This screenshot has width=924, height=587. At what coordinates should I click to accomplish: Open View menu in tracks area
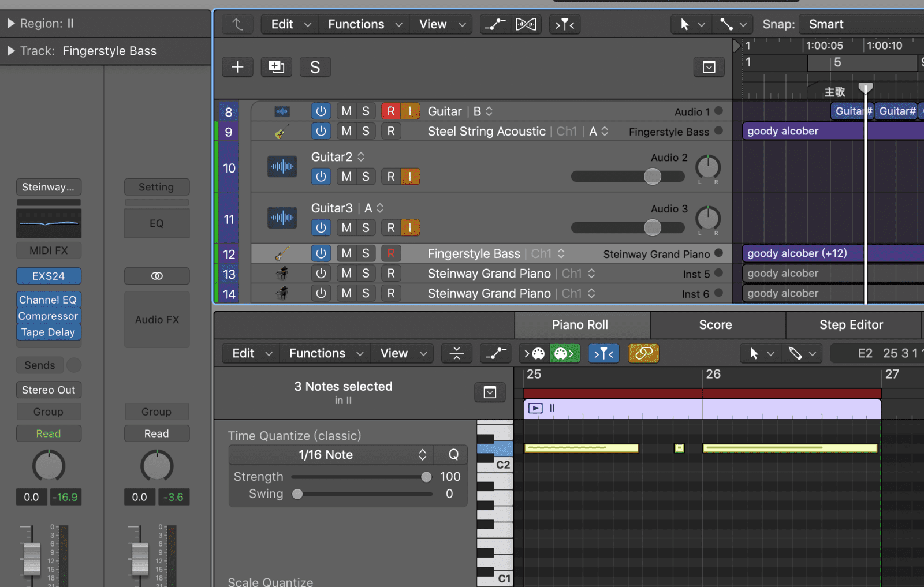[442, 24]
